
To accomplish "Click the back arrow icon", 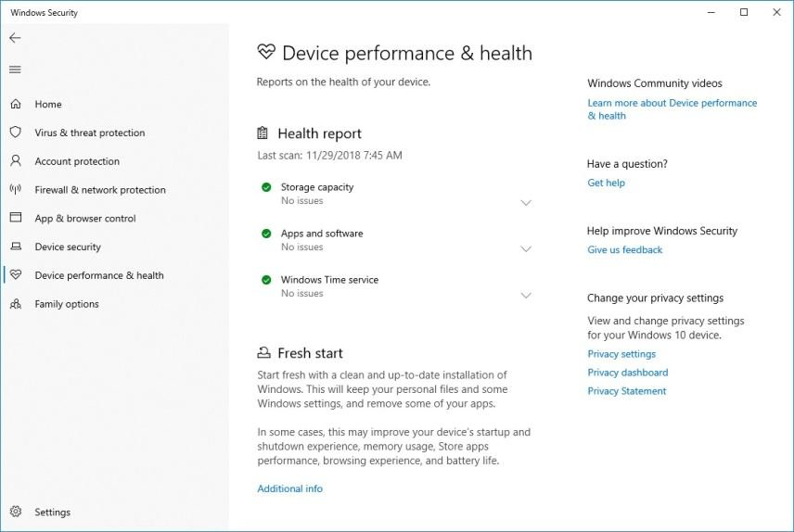I will [x=15, y=38].
